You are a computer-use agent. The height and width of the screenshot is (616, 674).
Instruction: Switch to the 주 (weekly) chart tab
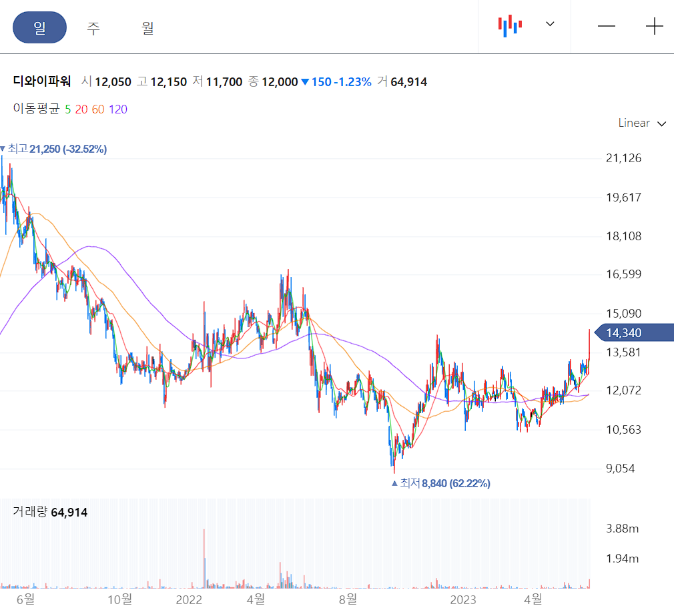click(x=93, y=28)
